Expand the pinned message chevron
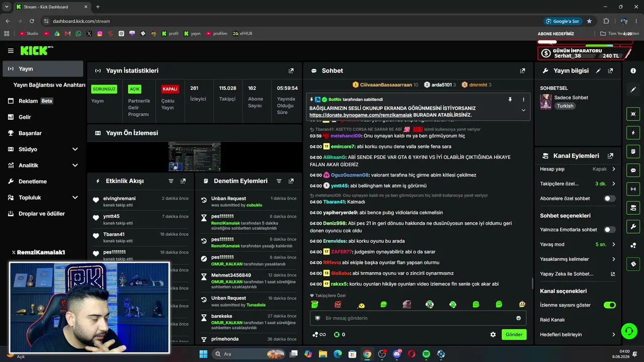 (x=523, y=110)
